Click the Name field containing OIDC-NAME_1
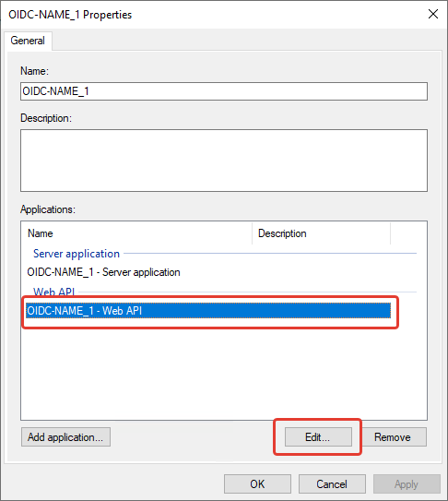The image size is (448, 501). 224,91
